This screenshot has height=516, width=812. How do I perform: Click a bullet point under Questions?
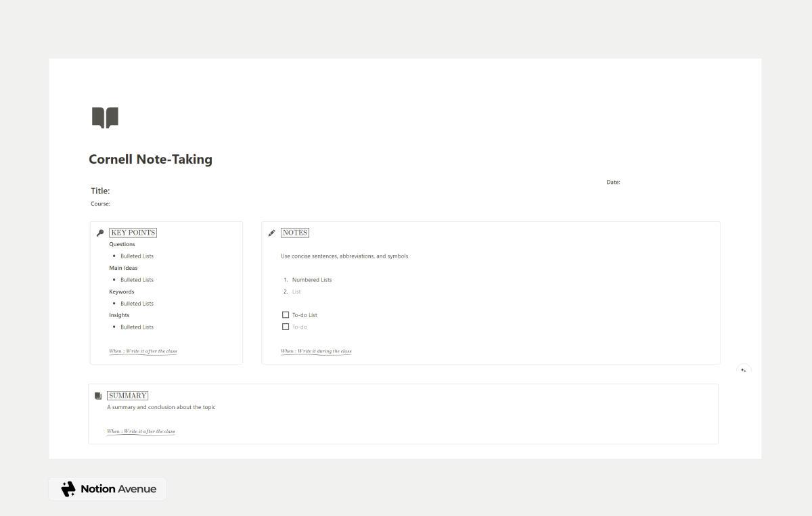pos(114,256)
